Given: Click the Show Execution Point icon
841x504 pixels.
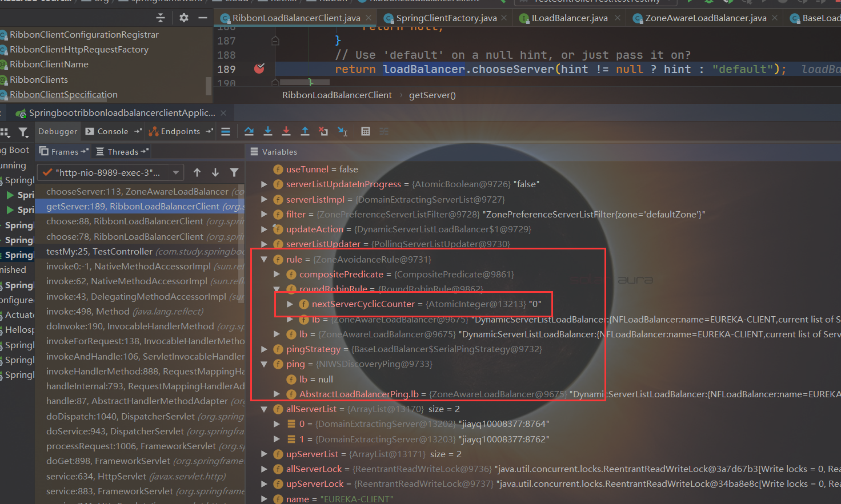Looking at the screenshot, I should click(226, 131).
